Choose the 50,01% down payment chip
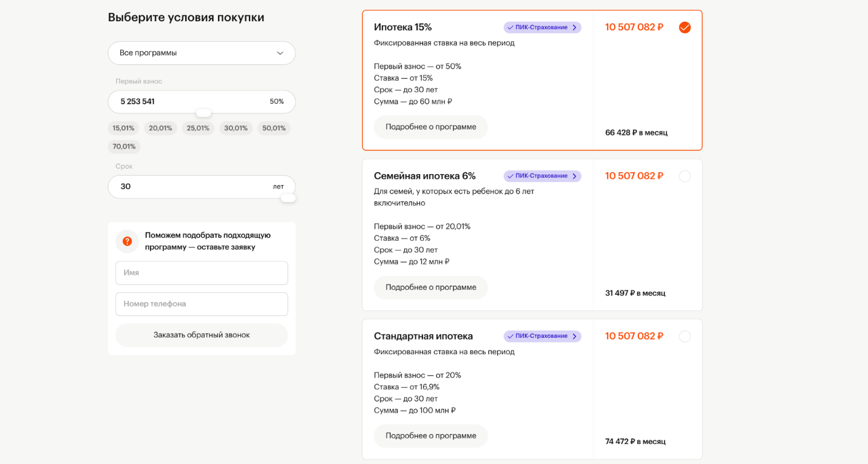 point(274,128)
